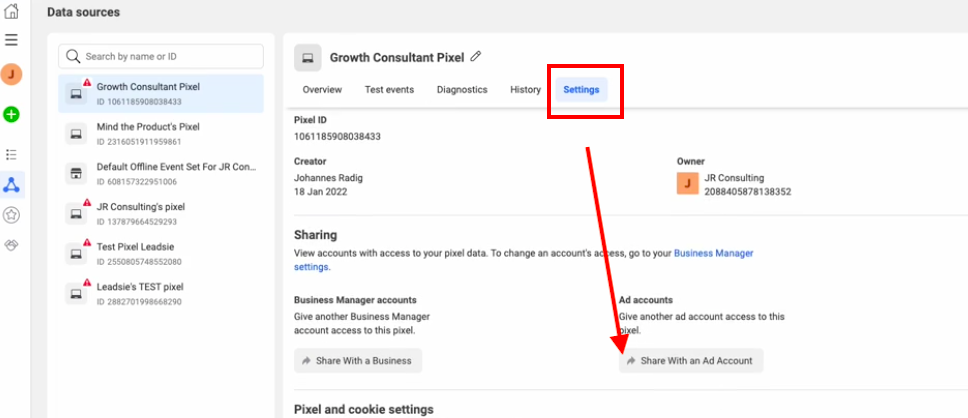The image size is (968, 418).
Task: Click the green plus create button
Action: click(11, 114)
